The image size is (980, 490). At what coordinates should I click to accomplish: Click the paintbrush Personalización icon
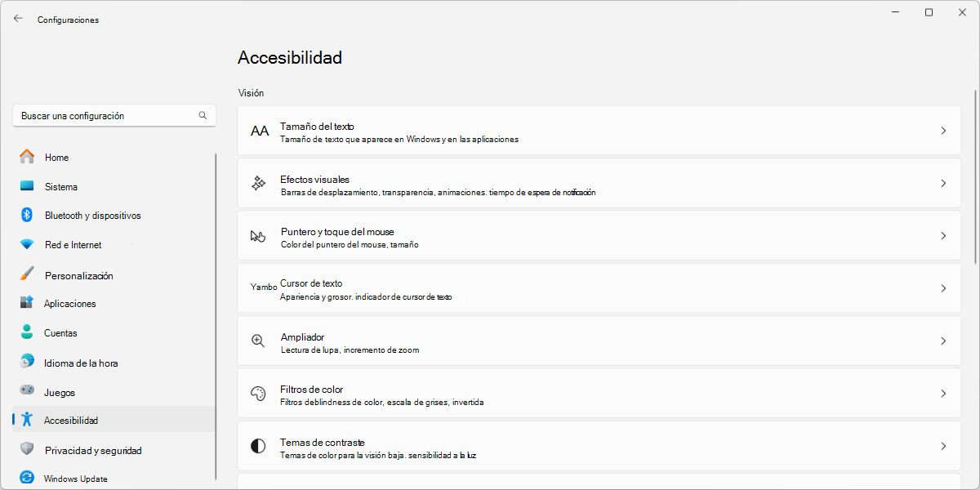pyautogui.click(x=27, y=274)
